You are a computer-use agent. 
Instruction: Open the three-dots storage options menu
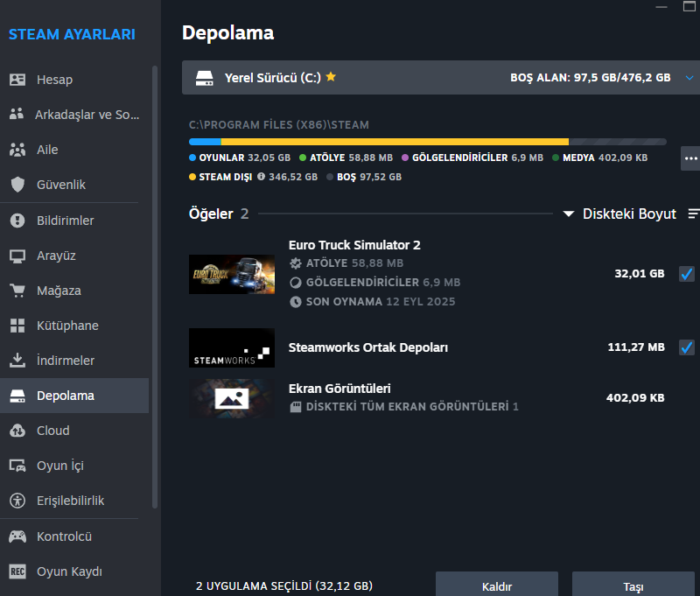click(690, 158)
